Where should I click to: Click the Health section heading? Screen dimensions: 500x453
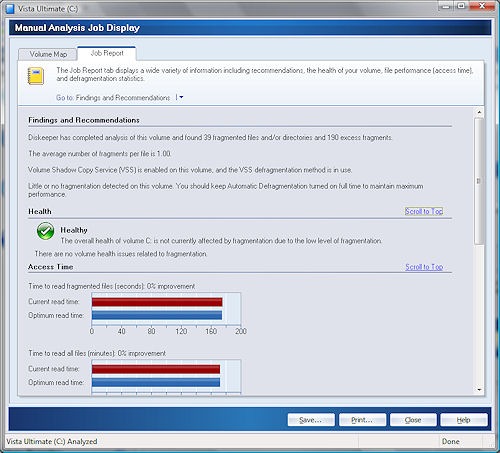[40, 212]
